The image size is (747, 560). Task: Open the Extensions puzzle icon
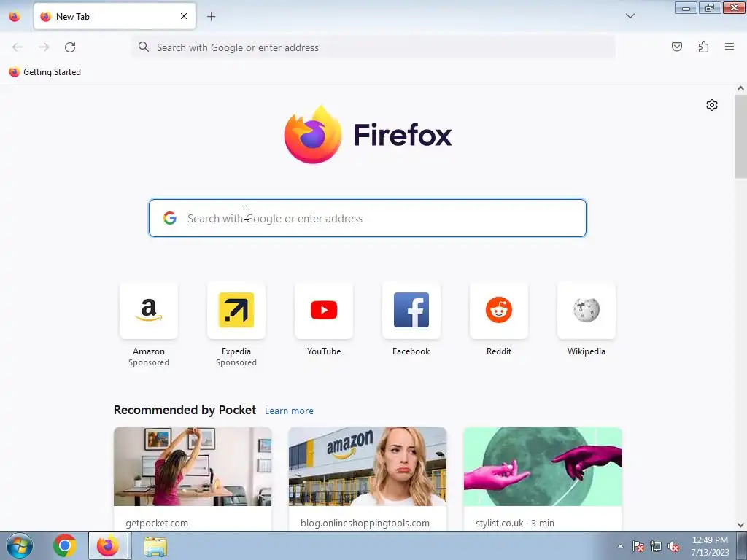pos(703,47)
